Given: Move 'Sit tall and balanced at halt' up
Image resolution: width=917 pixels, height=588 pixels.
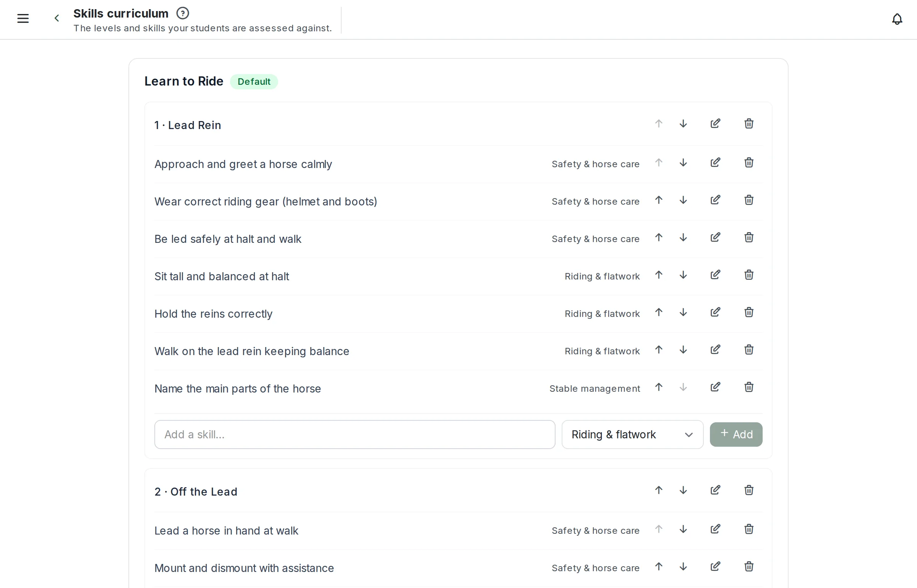Looking at the screenshot, I should [659, 275].
